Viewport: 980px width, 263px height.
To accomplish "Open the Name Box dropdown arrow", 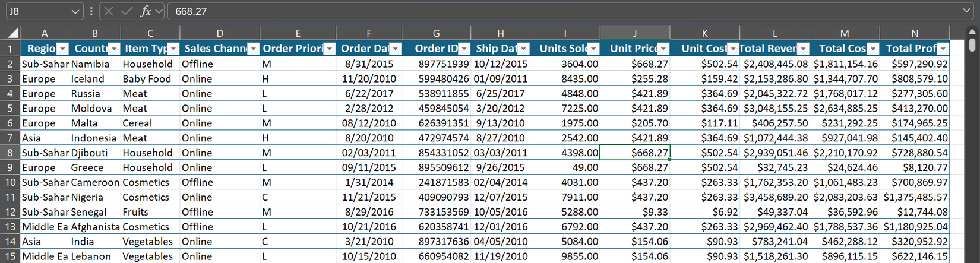I will pos(75,11).
